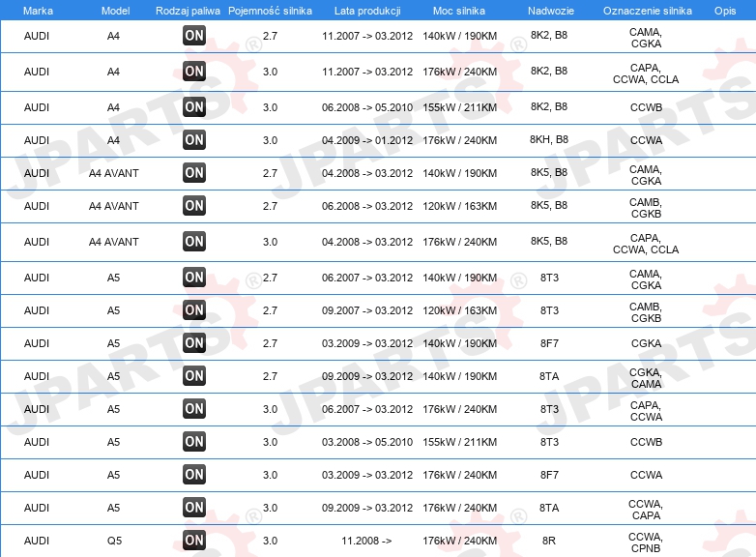Click the ON icon for A5 09.2007 120kW row
This screenshot has width=756, height=557.
[194, 310]
